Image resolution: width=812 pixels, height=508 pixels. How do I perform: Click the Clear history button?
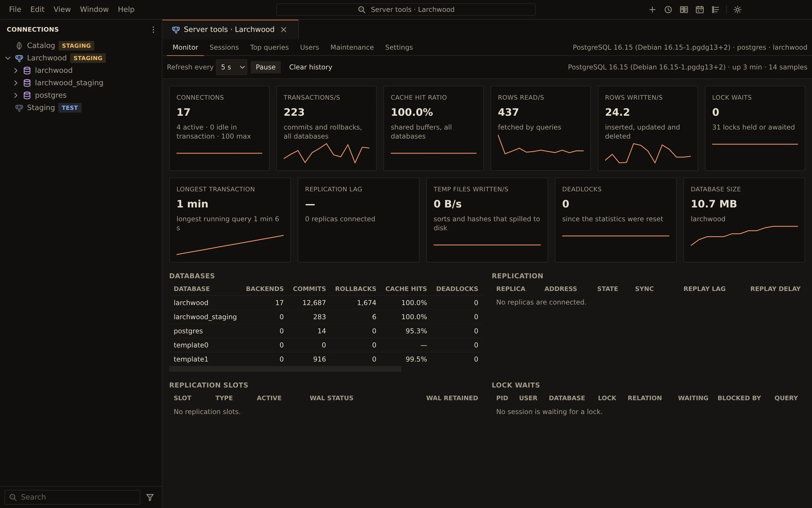click(311, 67)
